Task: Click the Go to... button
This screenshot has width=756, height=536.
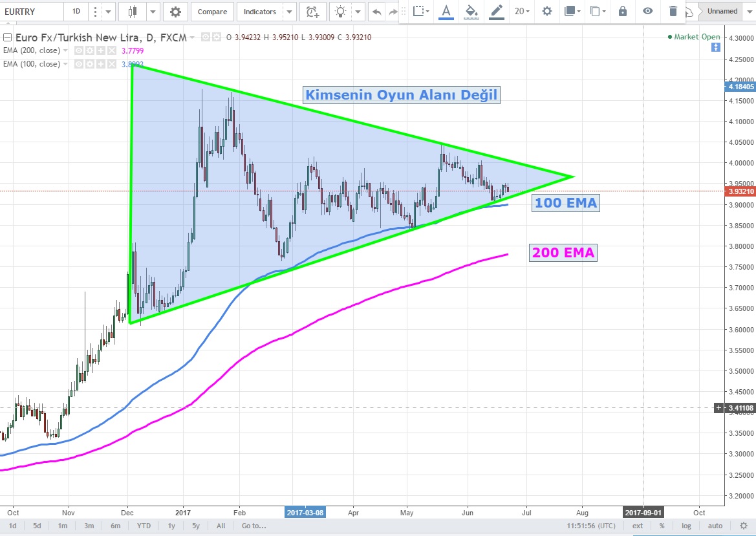Action: pyautogui.click(x=254, y=526)
